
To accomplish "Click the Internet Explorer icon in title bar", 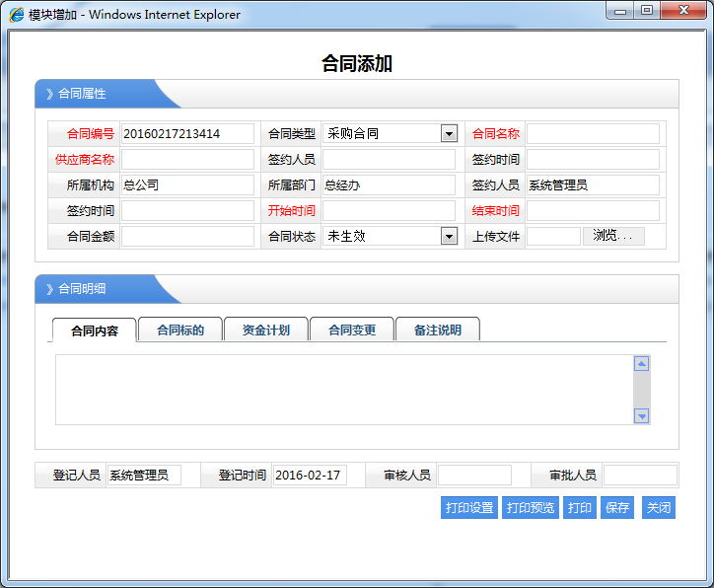I will point(17,15).
